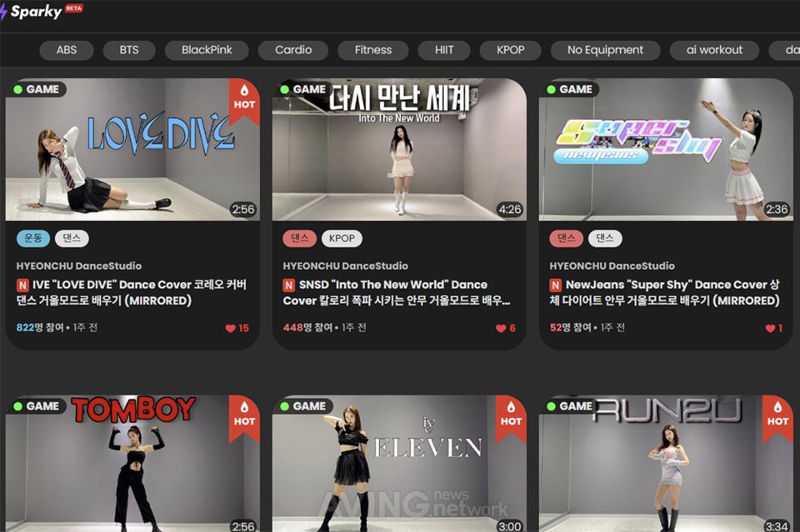Open the ELEVEN video thumbnail
Image resolution: width=800 pixels, height=532 pixels.
tap(399, 464)
